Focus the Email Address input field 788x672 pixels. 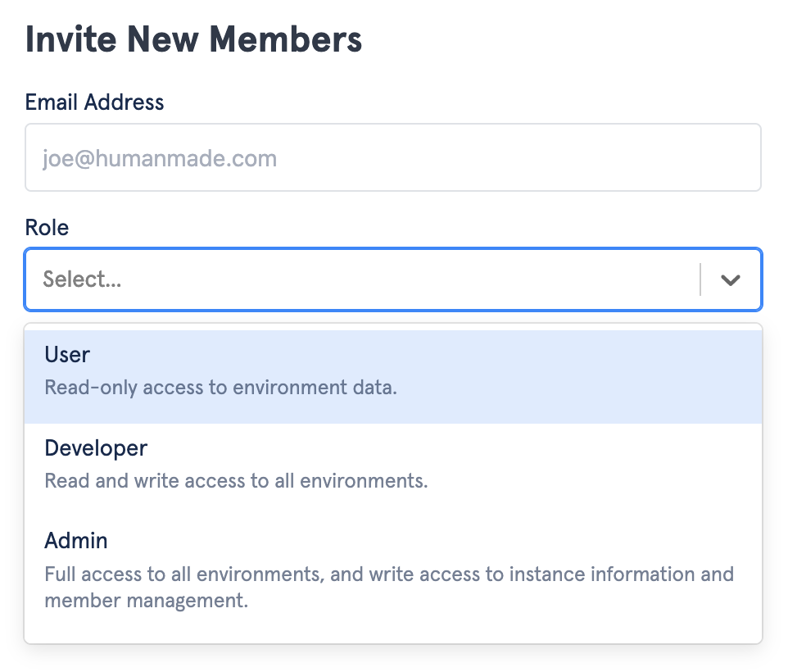click(393, 157)
